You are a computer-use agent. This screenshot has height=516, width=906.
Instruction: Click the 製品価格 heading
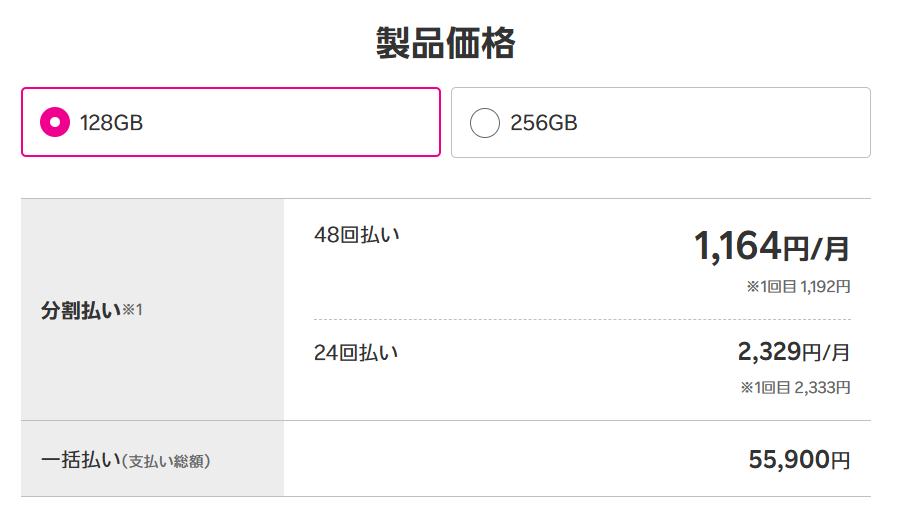[x=445, y=43]
